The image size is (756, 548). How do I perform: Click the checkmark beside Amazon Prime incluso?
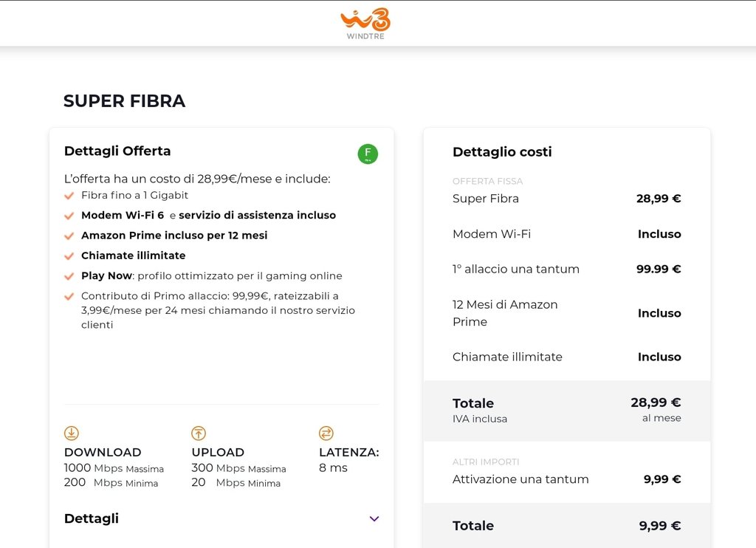click(69, 236)
